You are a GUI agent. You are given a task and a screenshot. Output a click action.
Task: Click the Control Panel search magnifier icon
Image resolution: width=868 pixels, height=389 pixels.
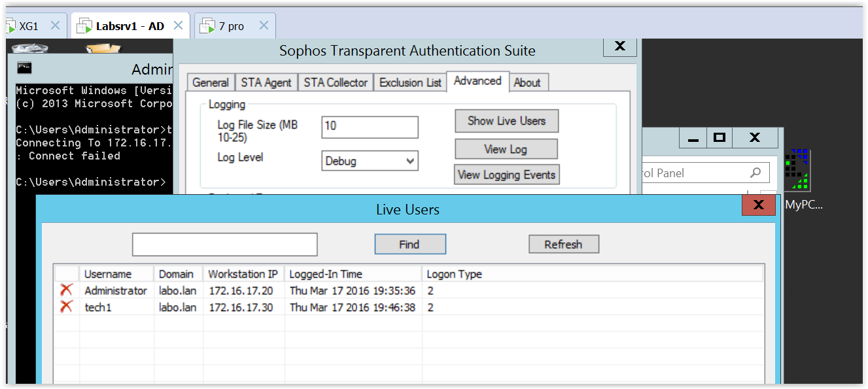[755, 173]
